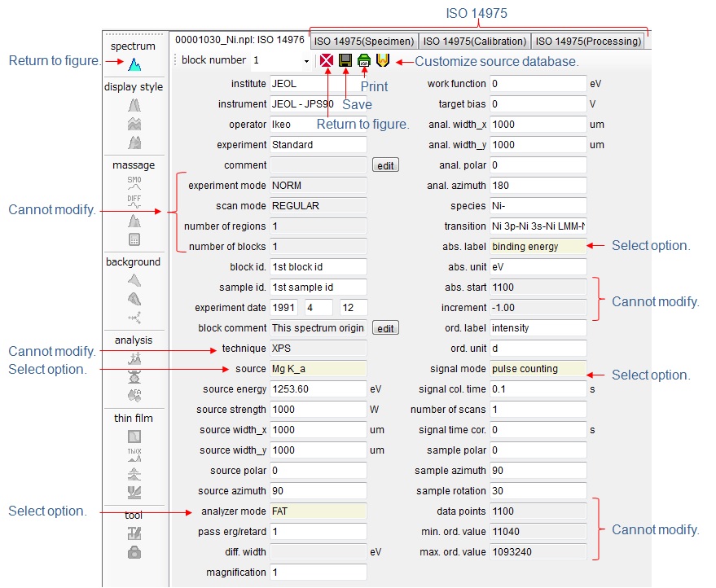Open the source option list showing Mg K_a
This screenshot has height=588, width=716.
[318, 369]
